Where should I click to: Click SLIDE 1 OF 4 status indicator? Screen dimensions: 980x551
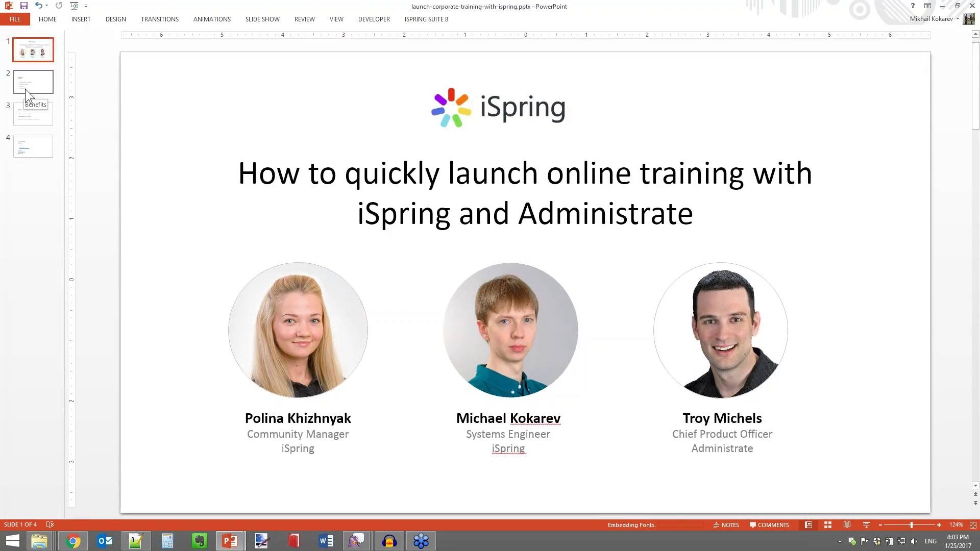coord(20,524)
